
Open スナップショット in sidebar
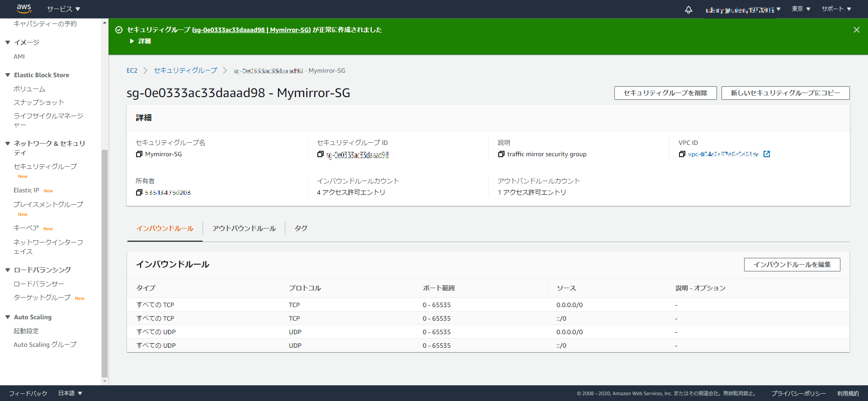tap(39, 103)
